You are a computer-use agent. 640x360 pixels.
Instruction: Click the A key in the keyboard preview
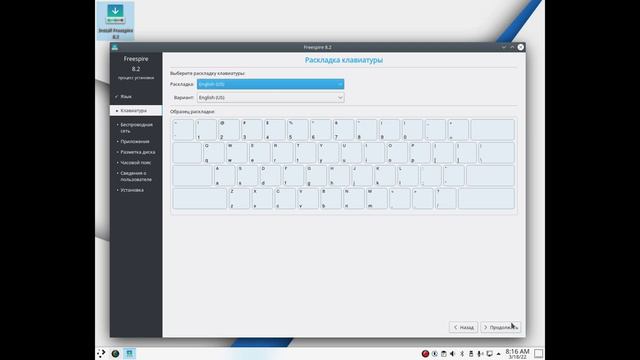coord(225,176)
